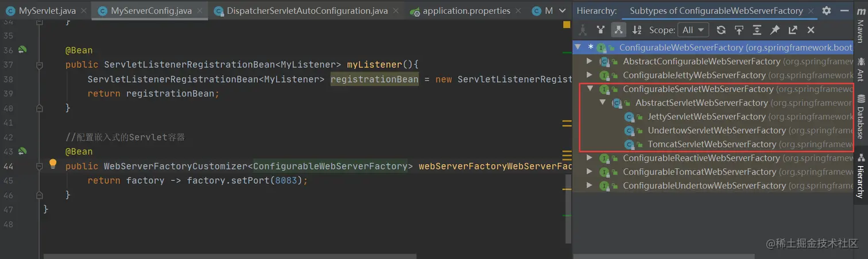Open Hierarchy panel settings gear
The image size is (868, 259).
(x=826, y=10)
